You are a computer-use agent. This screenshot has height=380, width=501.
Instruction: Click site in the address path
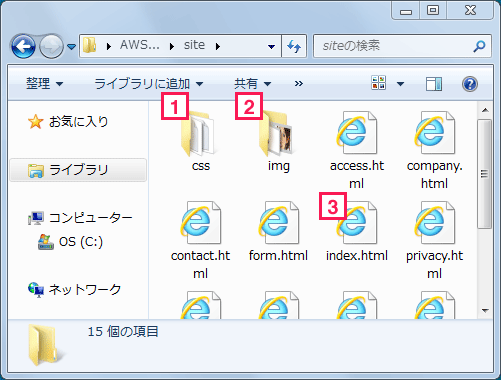194,45
